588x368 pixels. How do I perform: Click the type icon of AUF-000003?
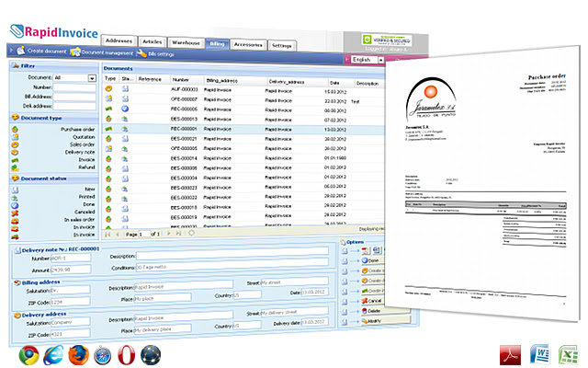108,88
